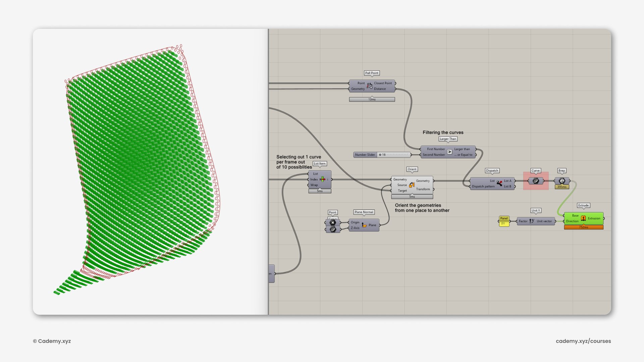This screenshot has width=644, height=362.
Task: Click the Transform output on Orient
Action: click(x=423, y=189)
